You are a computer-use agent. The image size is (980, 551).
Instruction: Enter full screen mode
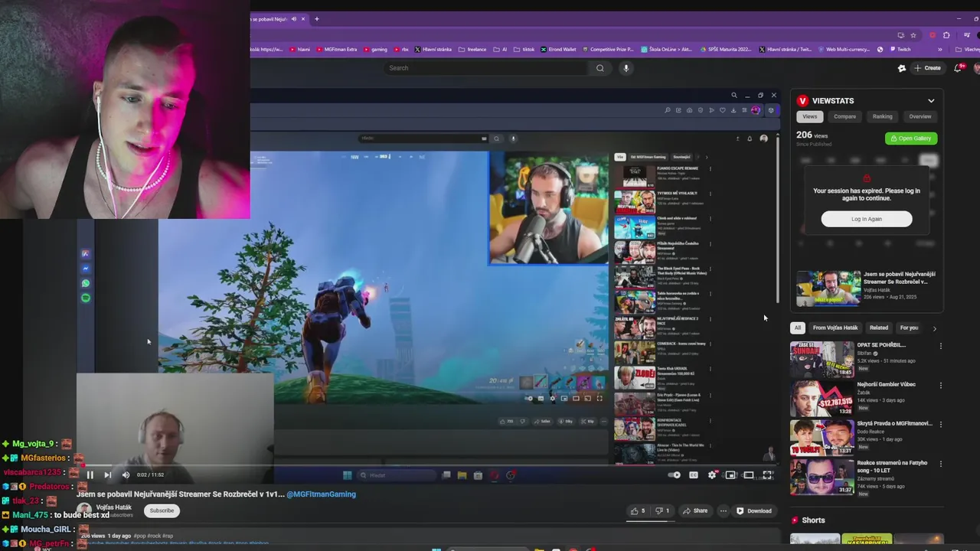[767, 475]
